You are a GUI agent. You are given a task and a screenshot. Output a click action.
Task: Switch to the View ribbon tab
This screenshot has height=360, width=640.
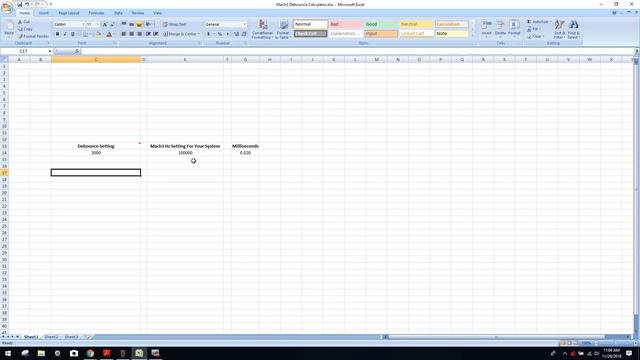158,13
